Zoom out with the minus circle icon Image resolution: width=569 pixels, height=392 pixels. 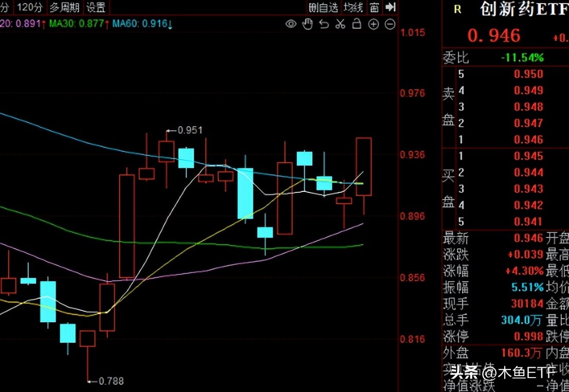[x=390, y=24]
